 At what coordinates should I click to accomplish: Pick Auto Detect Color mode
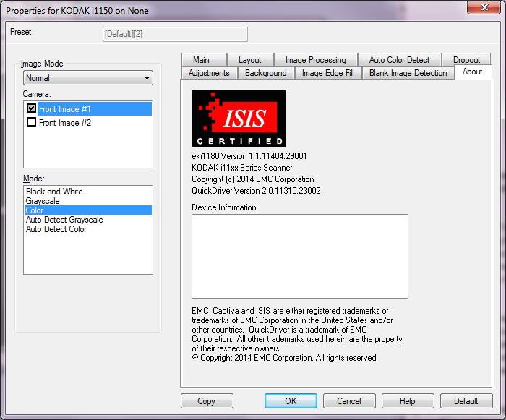click(x=88, y=229)
